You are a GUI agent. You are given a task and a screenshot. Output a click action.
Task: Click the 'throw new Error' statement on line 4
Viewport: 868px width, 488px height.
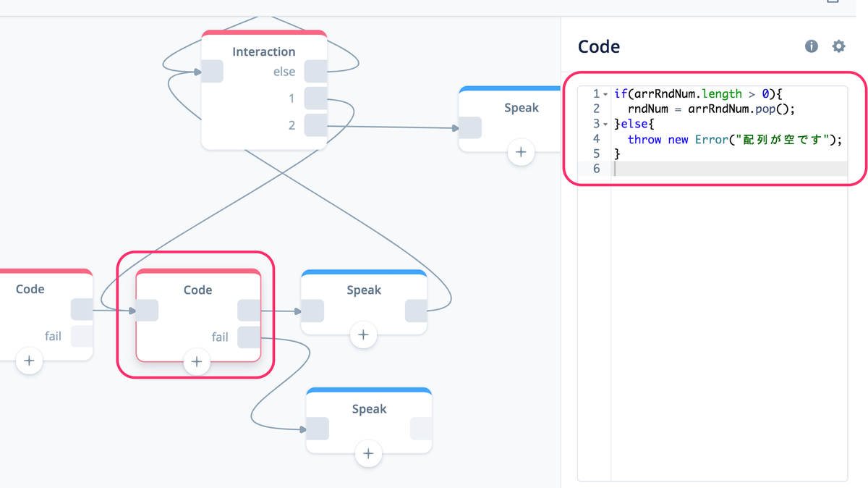point(678,139)
